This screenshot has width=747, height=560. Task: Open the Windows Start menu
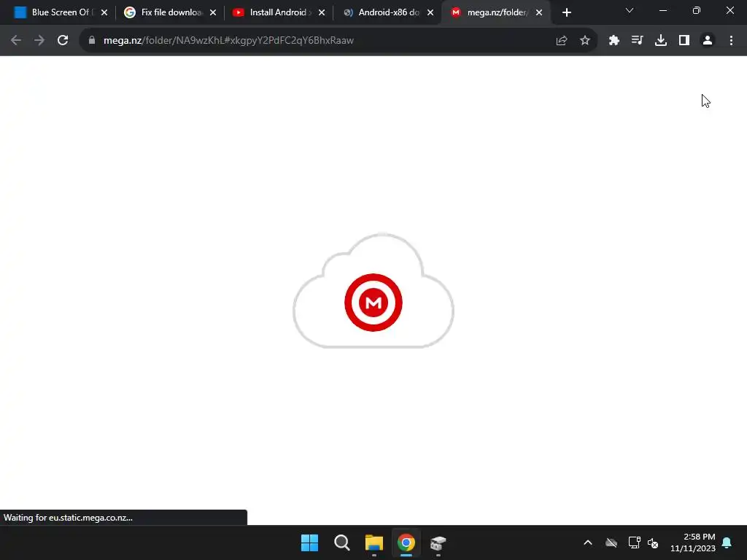pos(309,542)
